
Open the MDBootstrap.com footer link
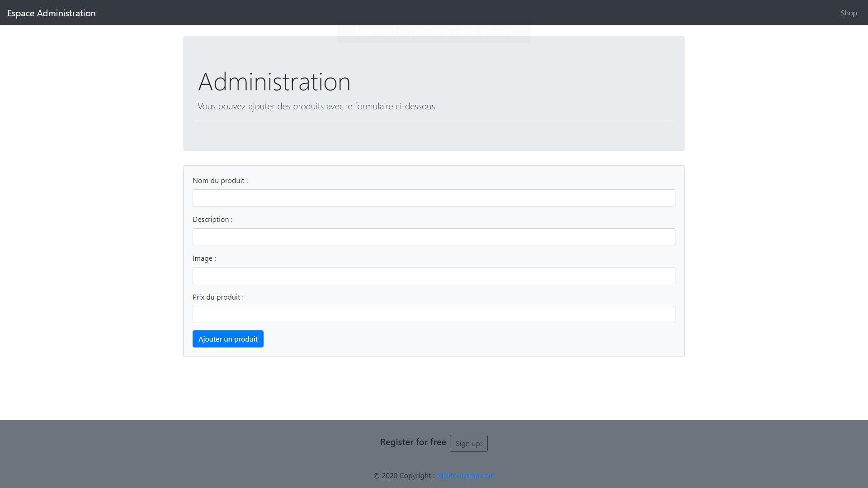[x=465, y=476]
